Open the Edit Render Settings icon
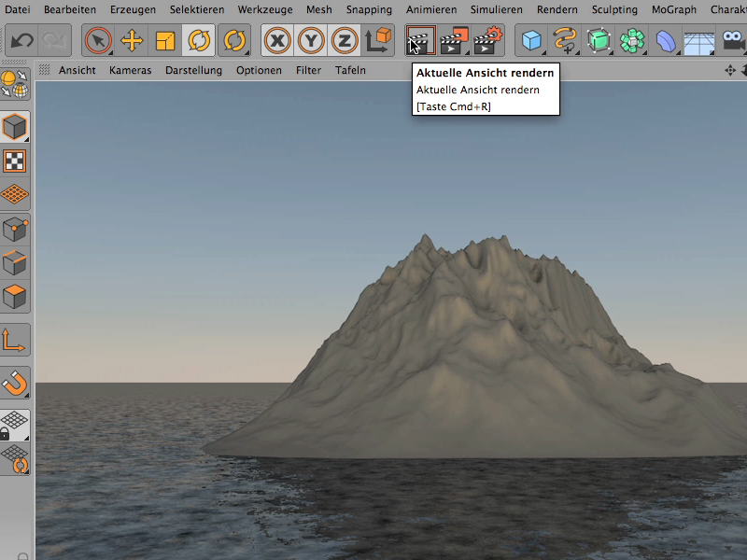 pos(487,40)
